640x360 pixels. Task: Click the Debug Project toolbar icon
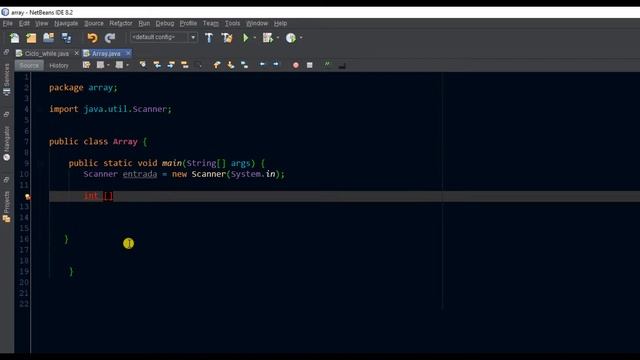pyautogui.click(x=268, y=38)
